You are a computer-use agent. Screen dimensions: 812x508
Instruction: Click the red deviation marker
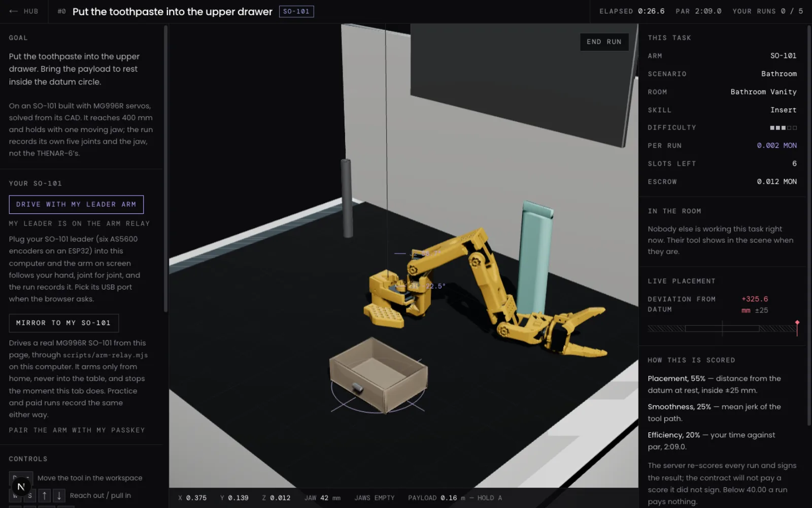pos(797,328)
